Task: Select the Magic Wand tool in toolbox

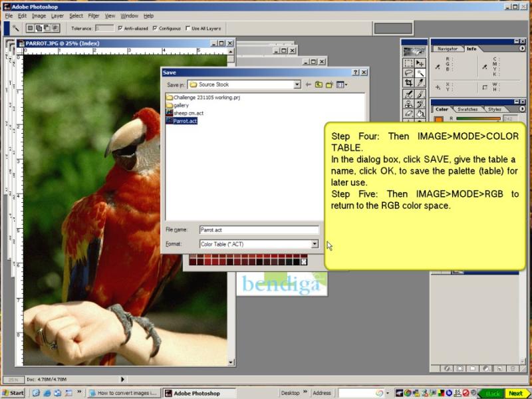Action: tap(420, 73)
